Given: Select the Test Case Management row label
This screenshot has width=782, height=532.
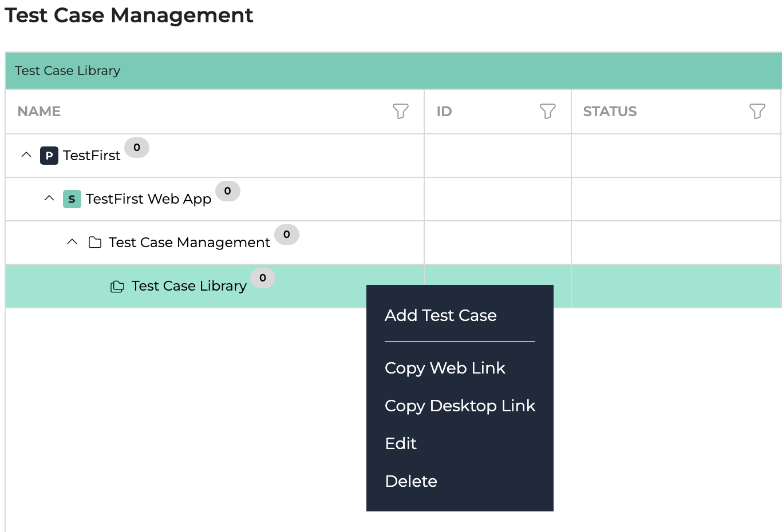Looking at the screenshot, I should coord(189,243).
